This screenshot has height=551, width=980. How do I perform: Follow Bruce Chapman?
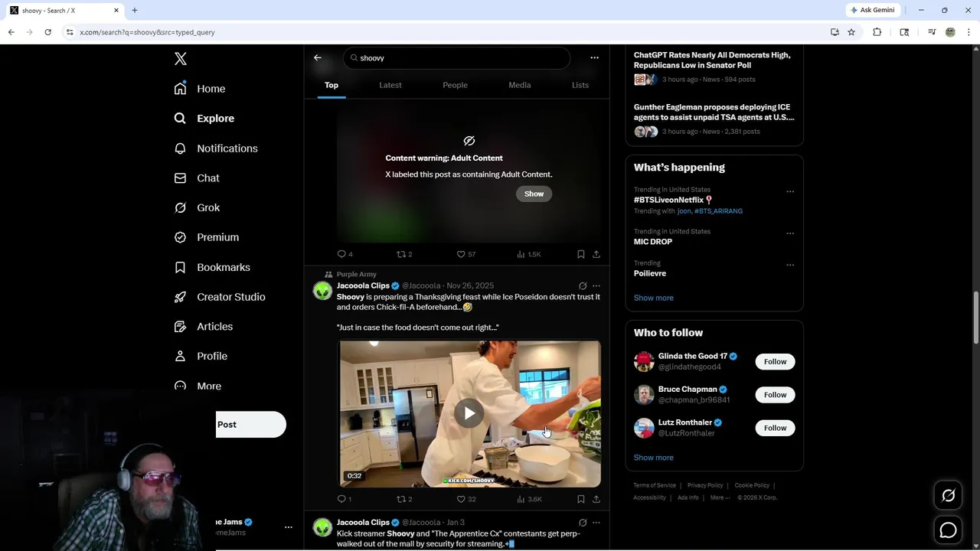pos(775,395)
